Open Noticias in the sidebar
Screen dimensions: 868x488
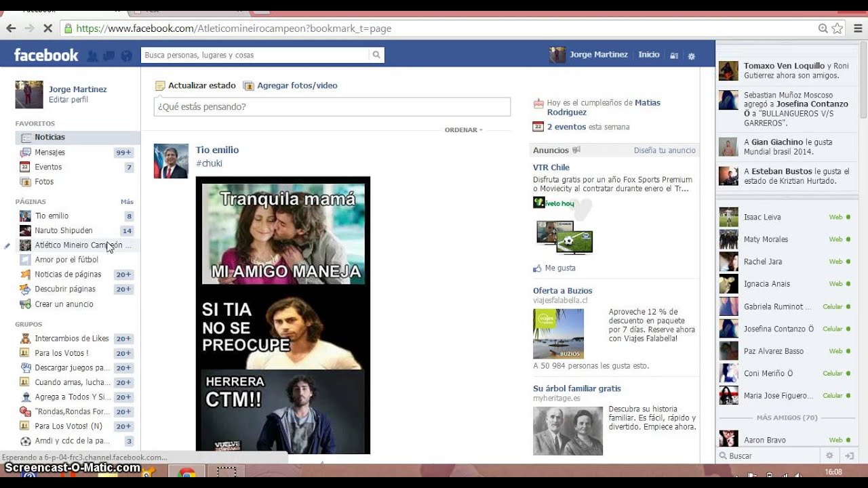point(77,137)
